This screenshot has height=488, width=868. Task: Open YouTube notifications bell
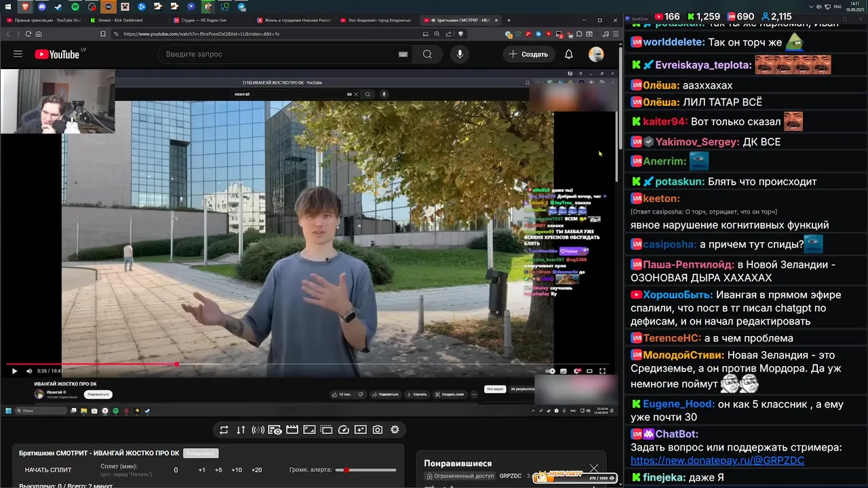(569, 54)
